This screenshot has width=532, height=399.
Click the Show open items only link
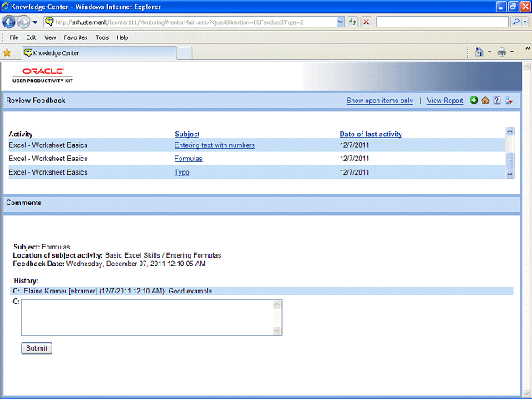(x=380, y=101)
